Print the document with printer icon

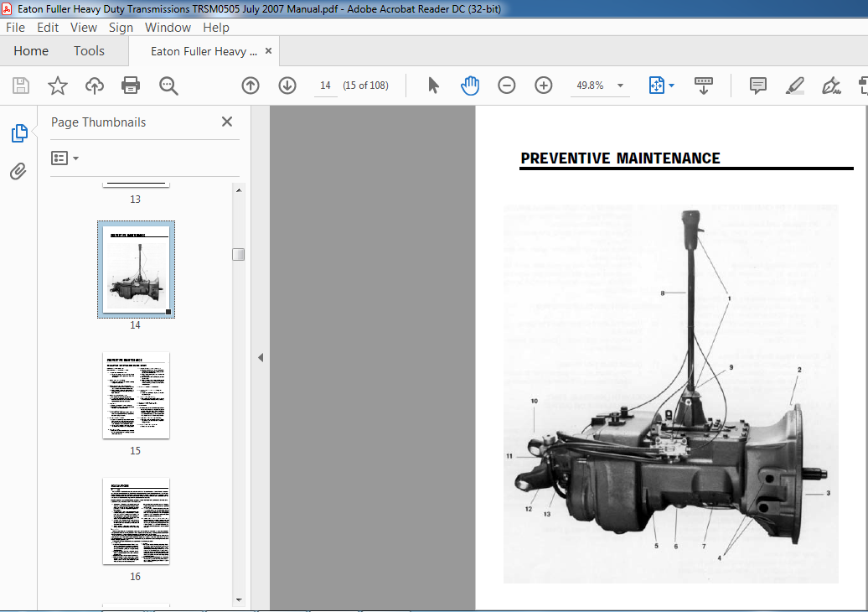[x=131, y=86]
